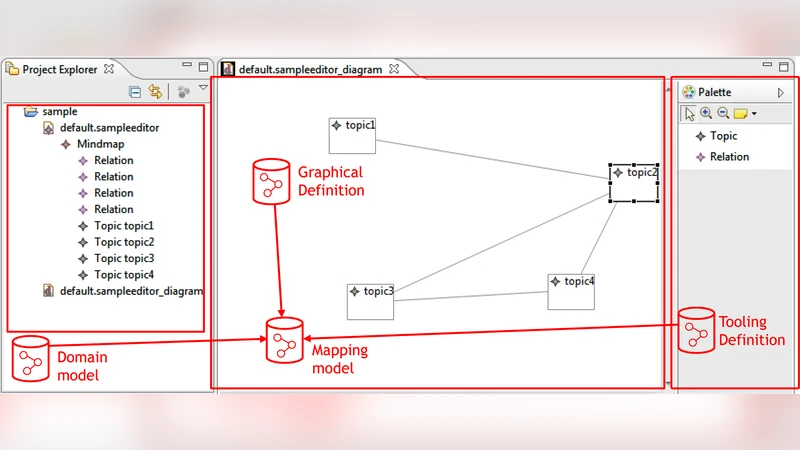Click the topic1 node on diagram
The width and height of the screenshot is (800, 450).
point(352,135)
